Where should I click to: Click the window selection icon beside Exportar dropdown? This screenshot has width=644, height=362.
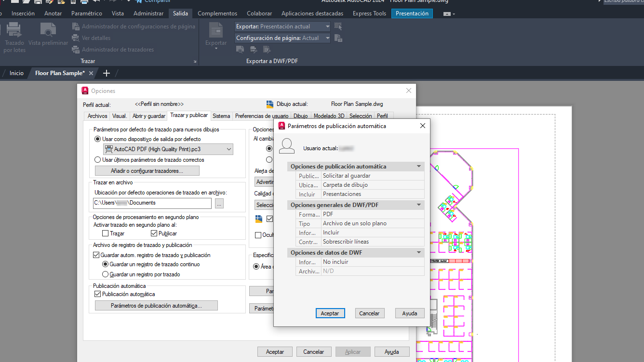338,26
